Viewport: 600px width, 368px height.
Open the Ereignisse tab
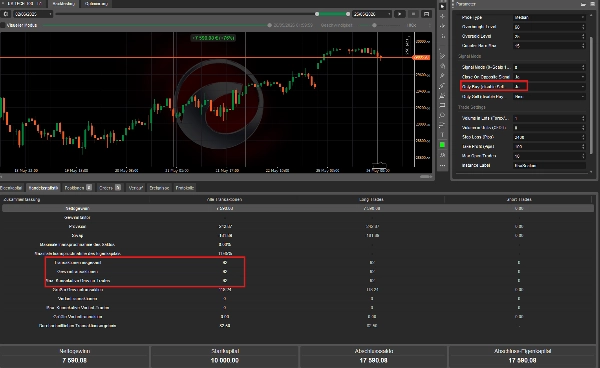tap(159, 188)
